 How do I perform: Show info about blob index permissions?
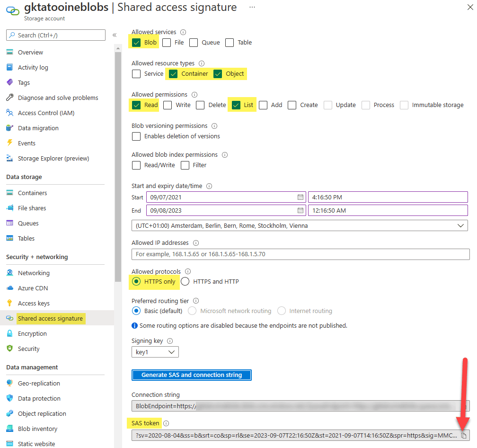click(x=225, y=154)
